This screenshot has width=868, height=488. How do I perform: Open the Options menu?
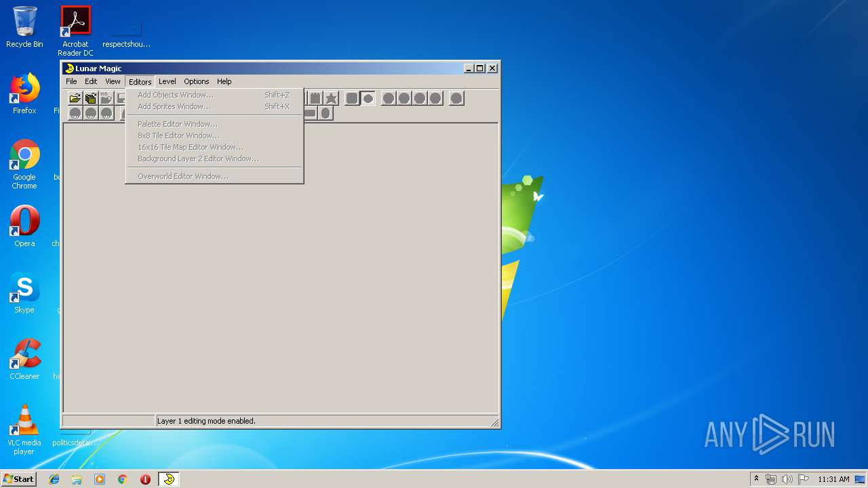tap(197, 81)
